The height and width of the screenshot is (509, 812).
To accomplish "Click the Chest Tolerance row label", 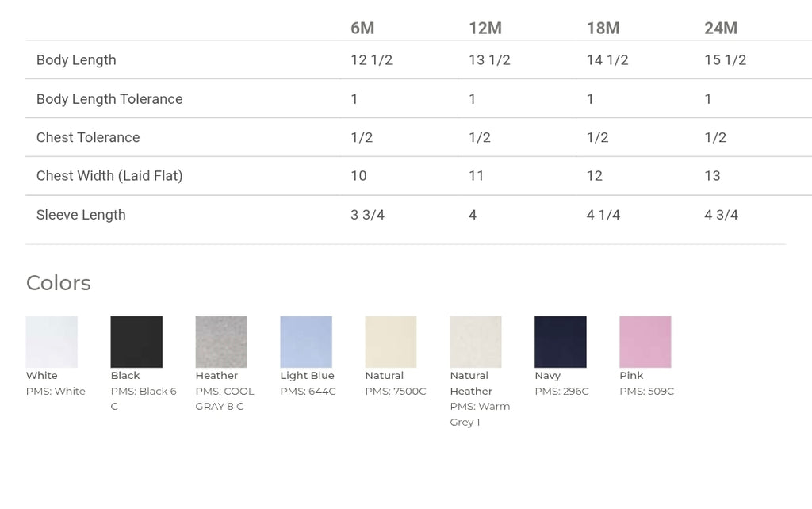I will (88, 137).
